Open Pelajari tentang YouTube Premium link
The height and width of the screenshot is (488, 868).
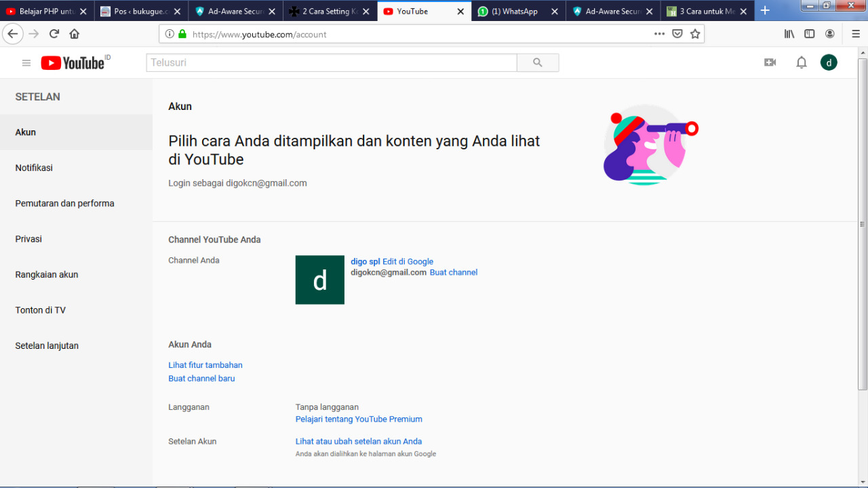pos(359,419)
